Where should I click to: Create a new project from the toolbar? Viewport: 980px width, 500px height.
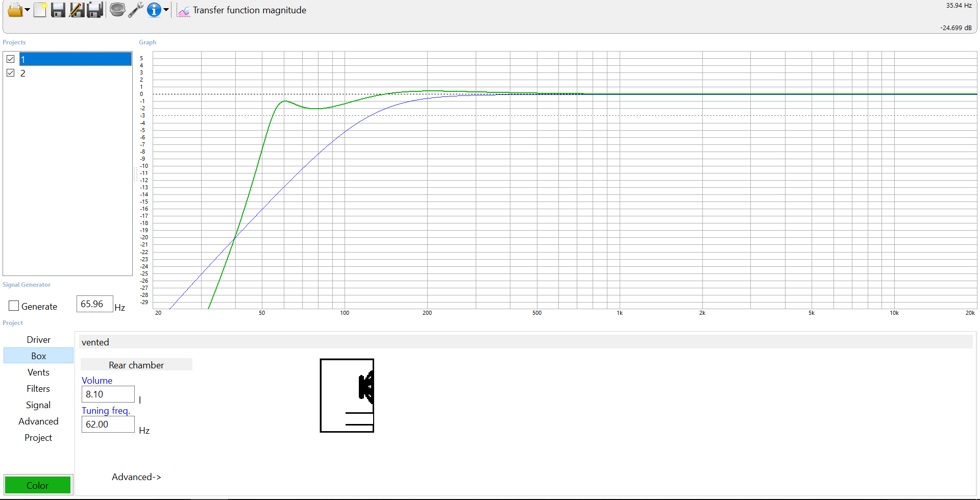pyautogui.click(x=40, y=10)
